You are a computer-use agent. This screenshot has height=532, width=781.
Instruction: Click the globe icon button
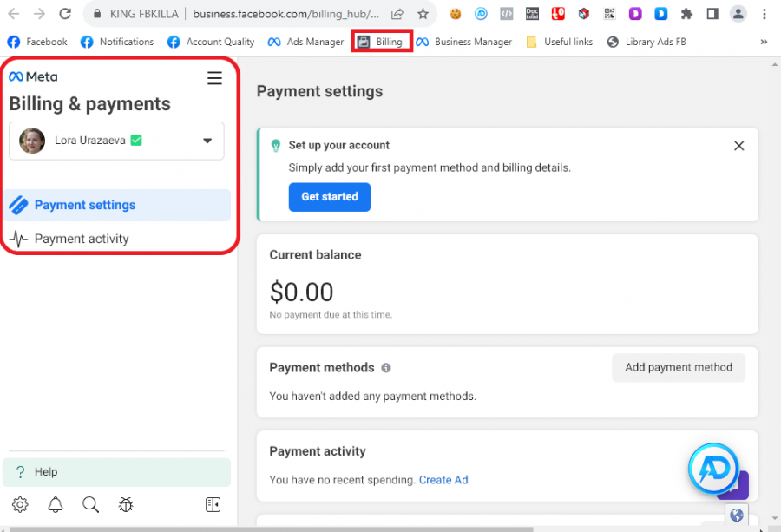point(737,515)
